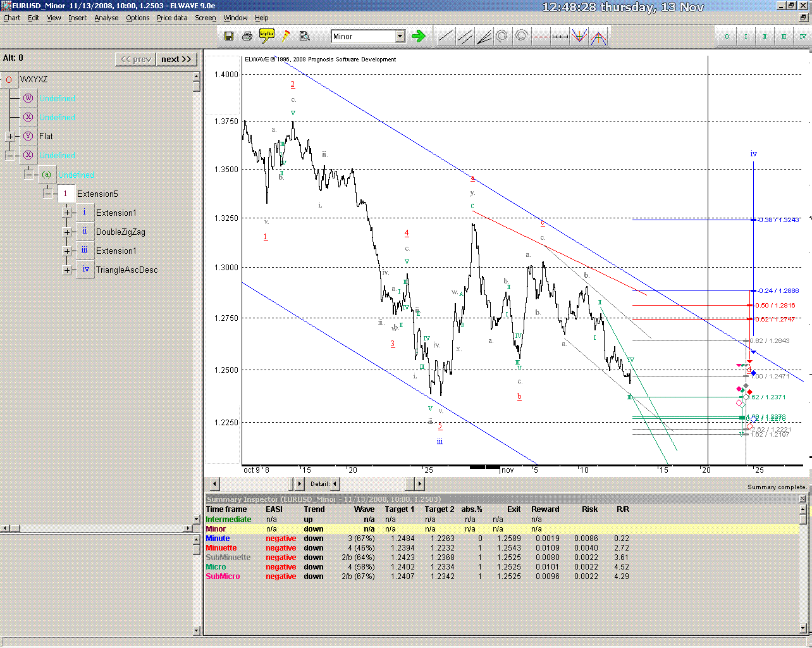Expand wave i Extension1 node
Viewport: 812px width, 648px height.
67,213
